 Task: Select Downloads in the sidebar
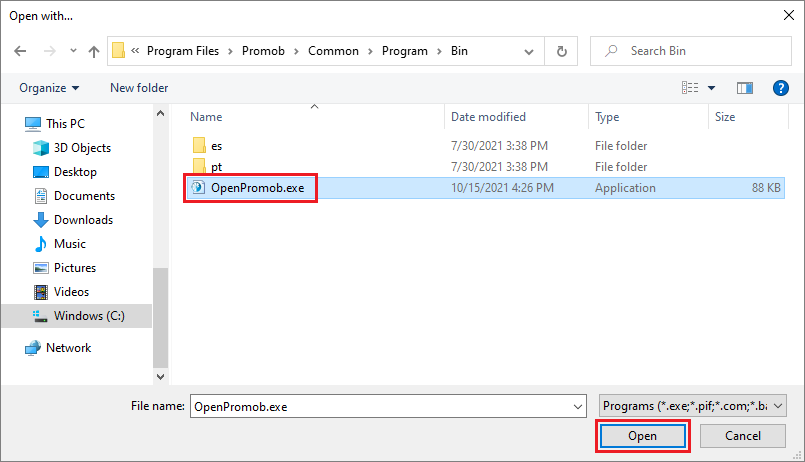[83, 220]
